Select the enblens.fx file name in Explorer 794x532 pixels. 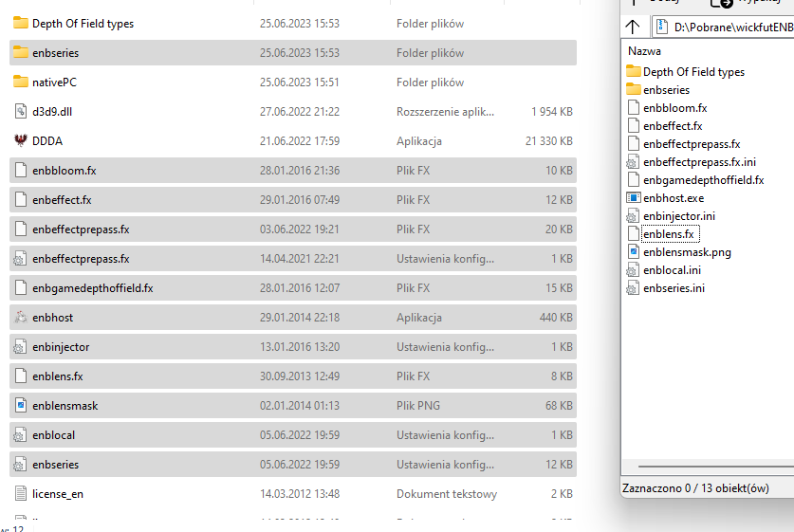point(58,376)
